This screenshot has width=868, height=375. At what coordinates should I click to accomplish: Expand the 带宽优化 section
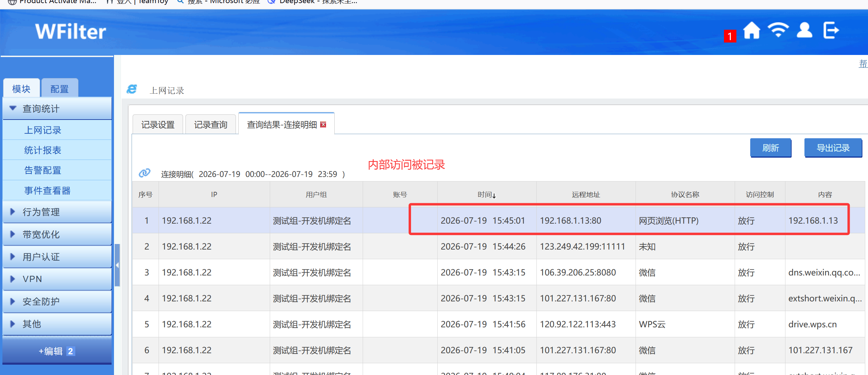pyautogui.click(x=57, y=234)
